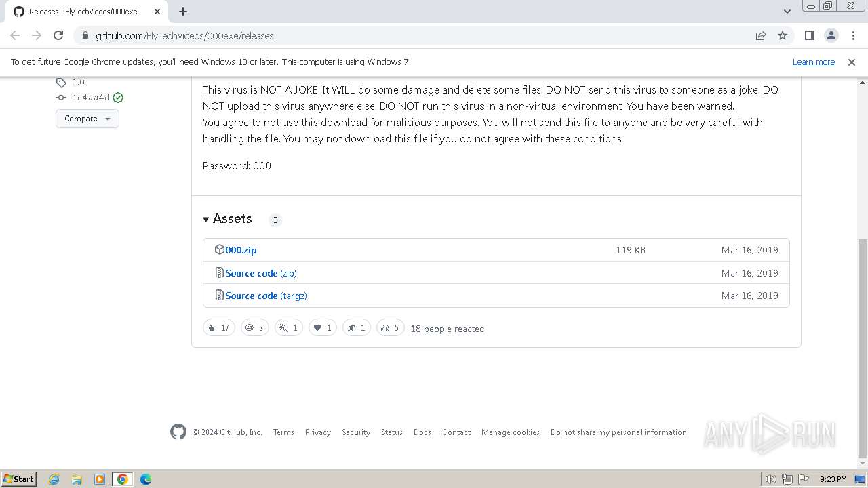Open Contact footer link
The image size is (868, 488).
coord(456,432)
